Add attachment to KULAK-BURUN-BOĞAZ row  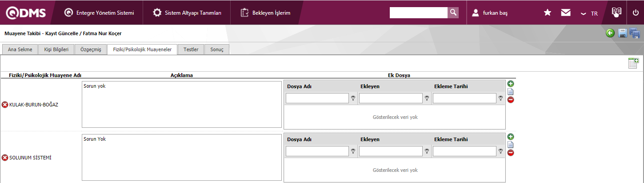(x=511, y=84)
